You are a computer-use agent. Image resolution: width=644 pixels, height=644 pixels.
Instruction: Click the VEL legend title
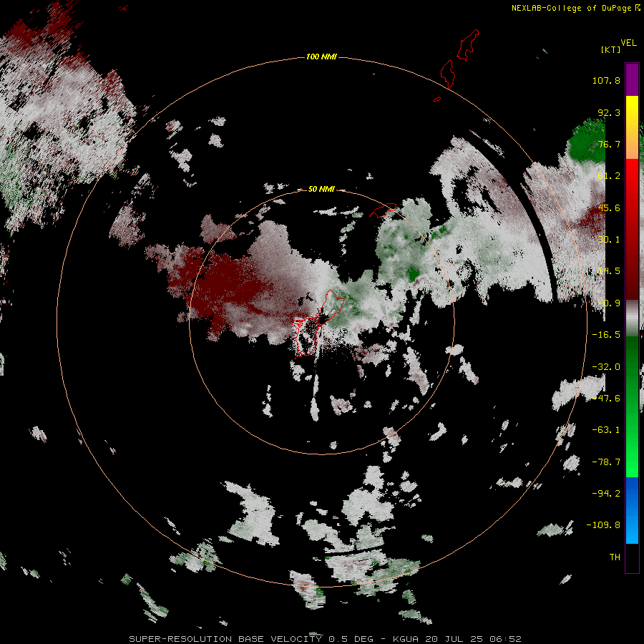pyautogui.click(x=628, y=43)
